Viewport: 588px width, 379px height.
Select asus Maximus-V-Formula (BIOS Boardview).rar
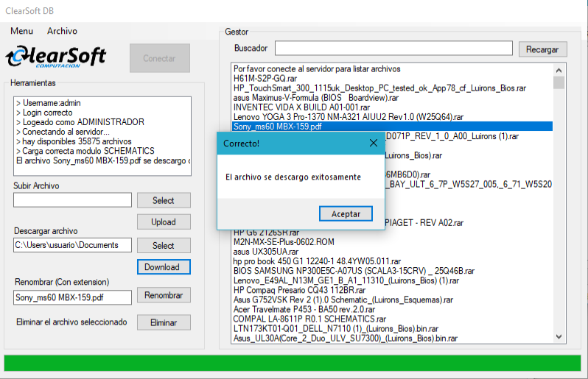point(316,98)
